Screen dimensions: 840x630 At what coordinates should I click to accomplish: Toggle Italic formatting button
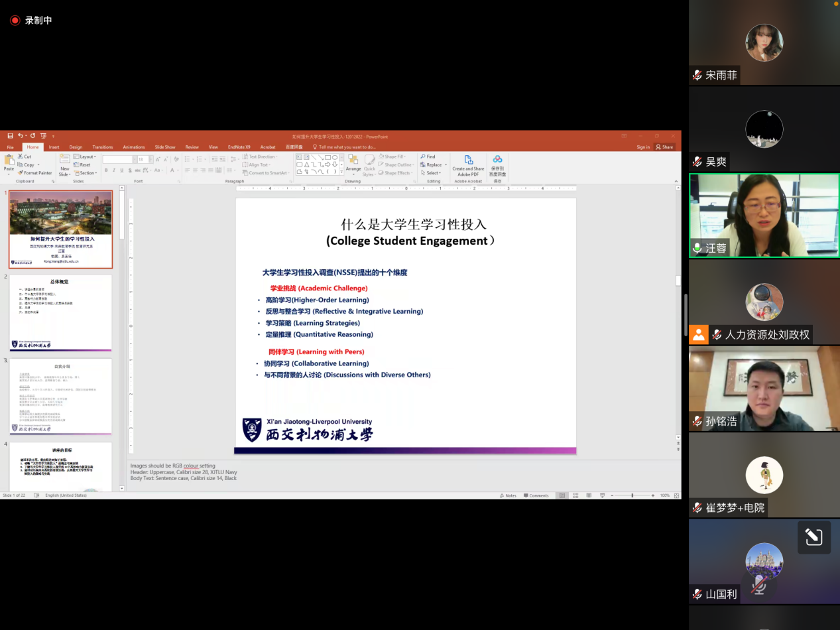[113, 170]
